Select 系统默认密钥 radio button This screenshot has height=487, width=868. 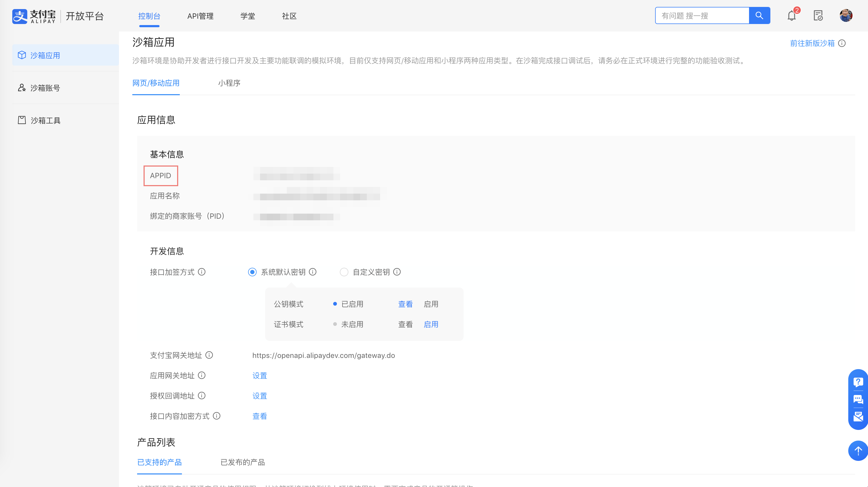click(x=252, y=272)
